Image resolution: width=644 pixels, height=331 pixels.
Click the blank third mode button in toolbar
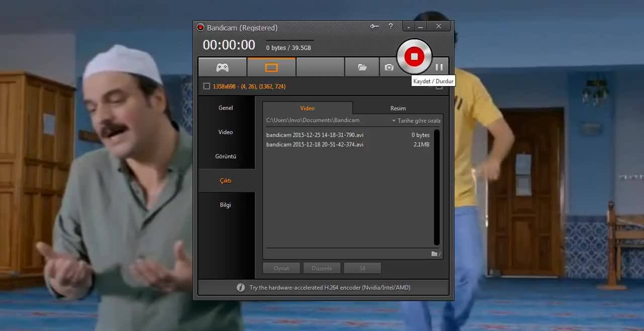coord(320,67)
